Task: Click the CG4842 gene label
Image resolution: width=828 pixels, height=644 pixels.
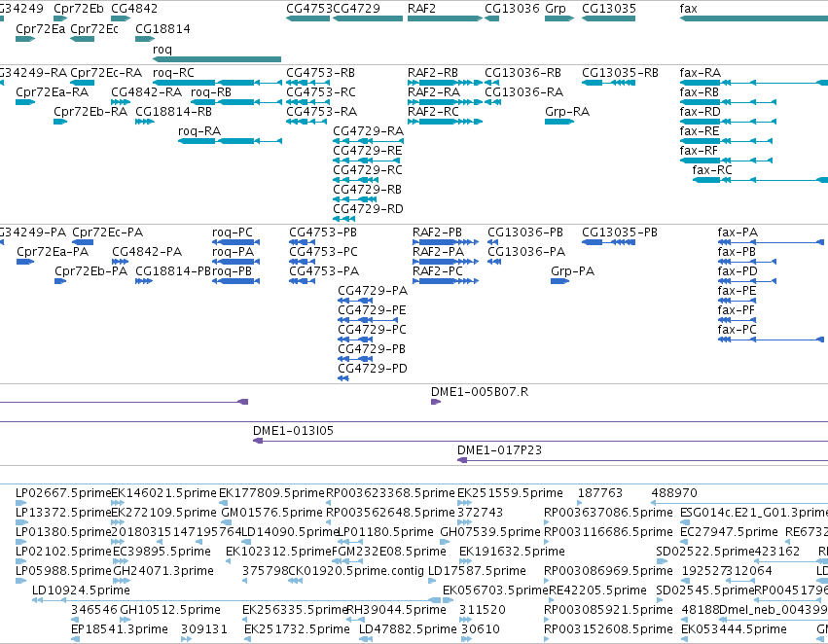Action: point(134,9)
